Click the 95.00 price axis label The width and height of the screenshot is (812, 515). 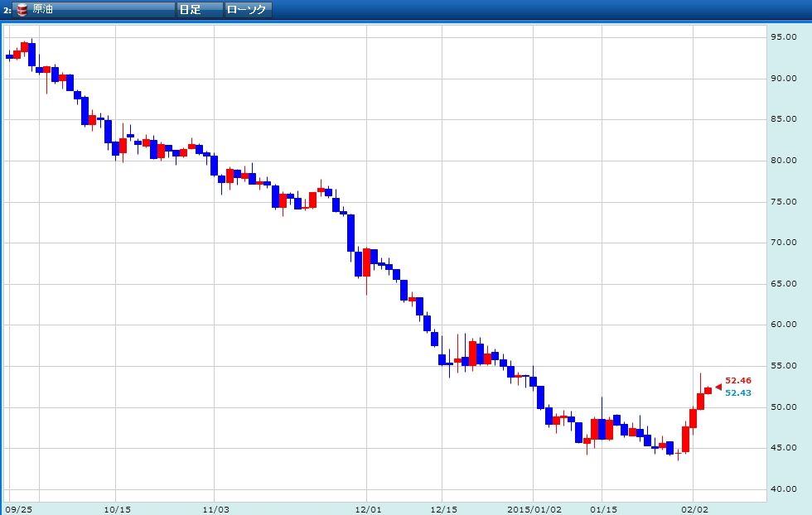783,36
